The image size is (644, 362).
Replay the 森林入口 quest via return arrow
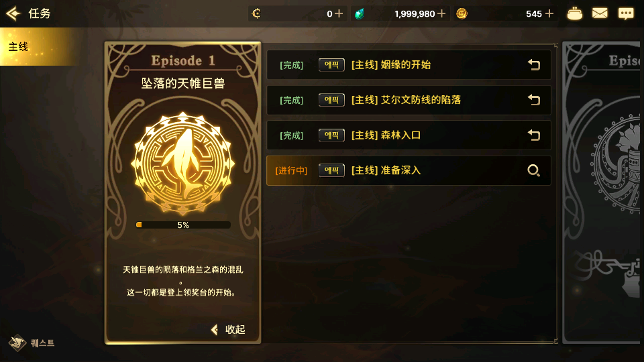pos(533,135)
